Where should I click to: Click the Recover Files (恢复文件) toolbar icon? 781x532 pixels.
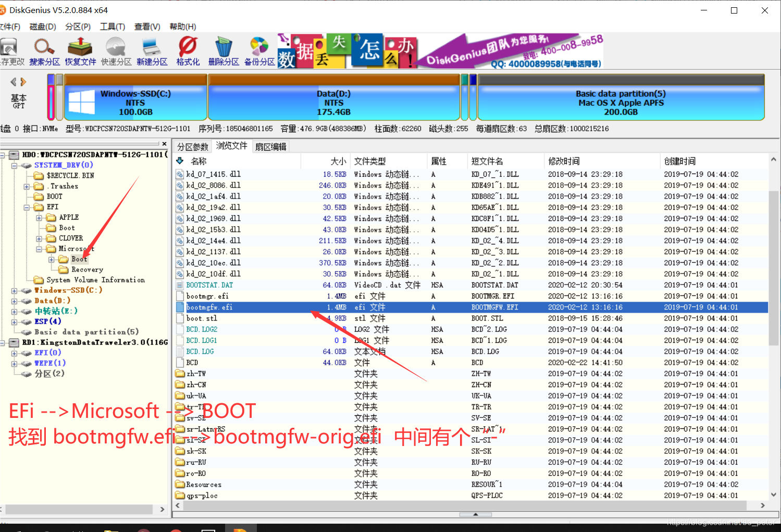click(x=80, y=51)
